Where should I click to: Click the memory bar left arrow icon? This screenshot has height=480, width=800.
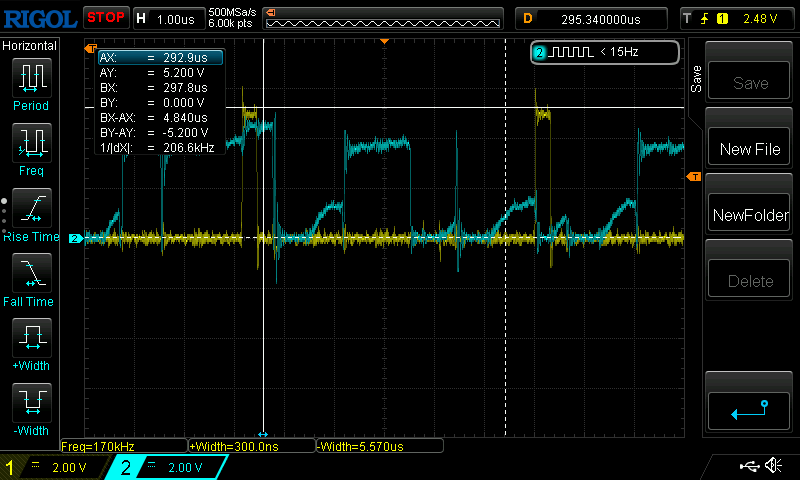pyautogui.click(x=271, y=13)
